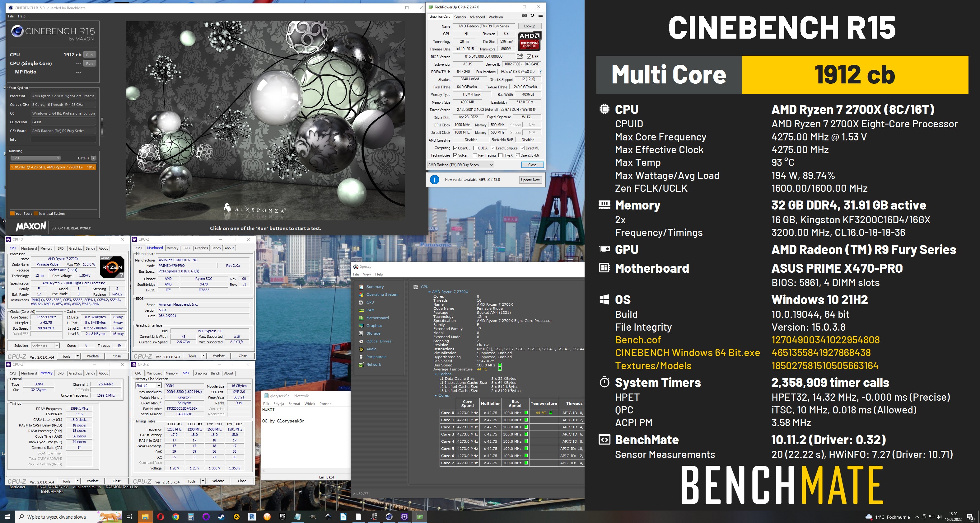Toggle the Ray Tracing checkbox
The image size is (980, 523).
475,155
